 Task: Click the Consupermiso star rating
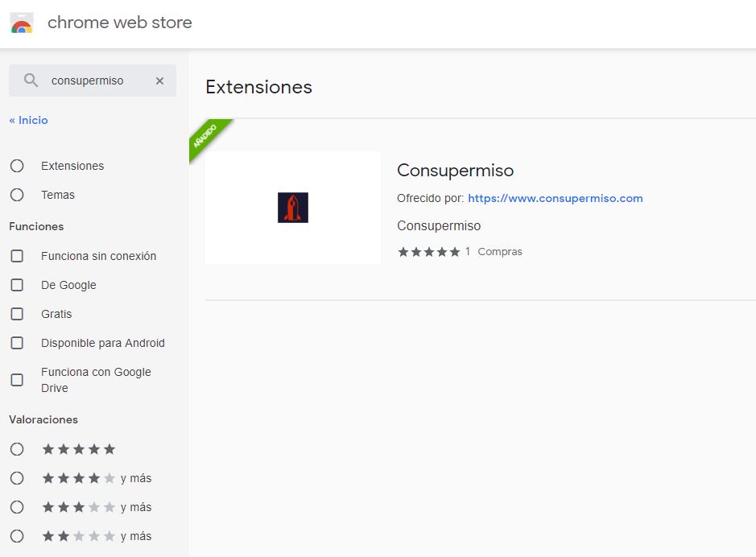(428, 251)
